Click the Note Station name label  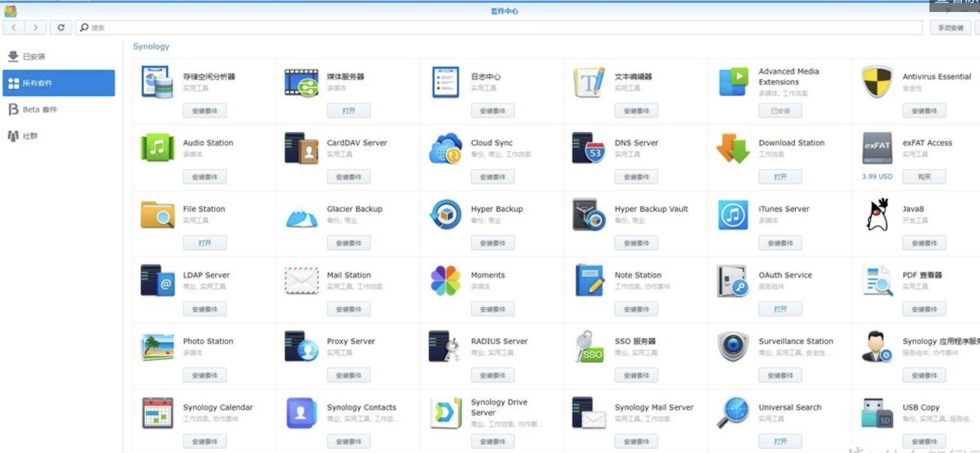coord(638,275)
